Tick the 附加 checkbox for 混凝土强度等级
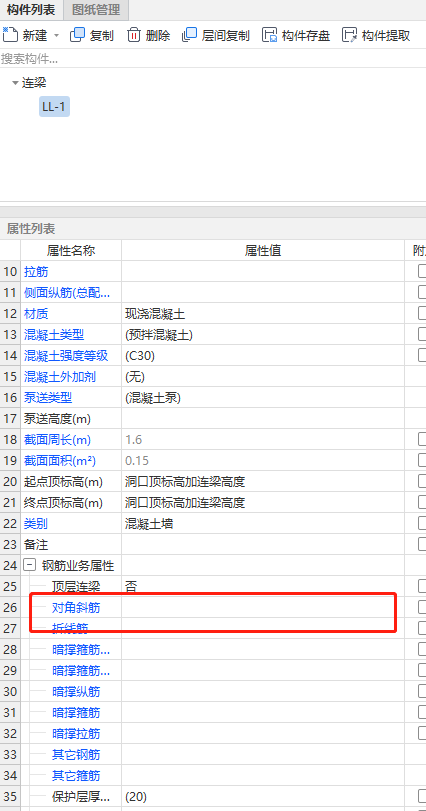 click(x=422, y=355)
